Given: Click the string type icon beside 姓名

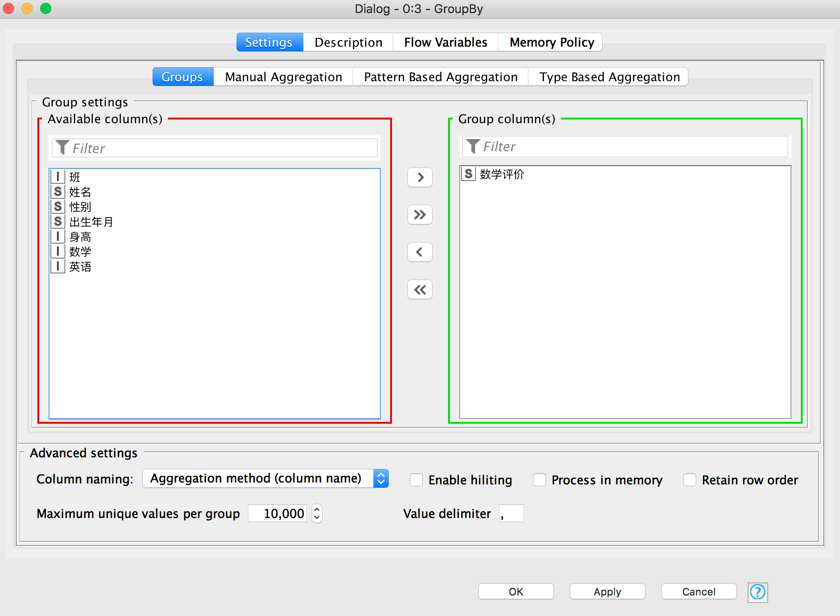Looking at the screenshot, I should coord(57,192).
